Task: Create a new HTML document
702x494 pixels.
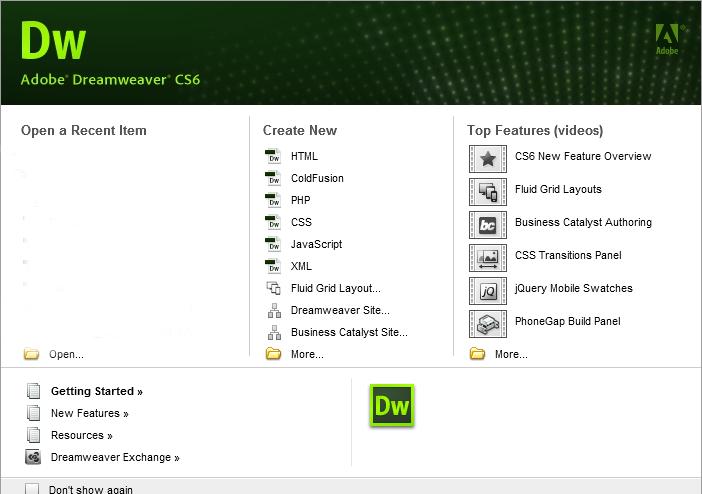Action: 304,156
